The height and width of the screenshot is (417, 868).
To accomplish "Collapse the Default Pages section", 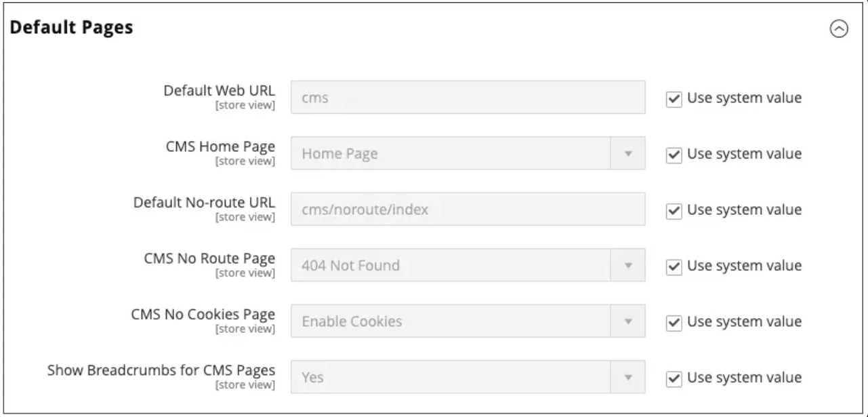I will (839, 28).
